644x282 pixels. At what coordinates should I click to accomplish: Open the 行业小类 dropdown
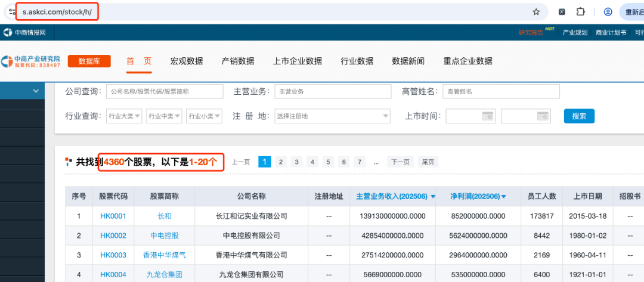[x=204, y=116]
